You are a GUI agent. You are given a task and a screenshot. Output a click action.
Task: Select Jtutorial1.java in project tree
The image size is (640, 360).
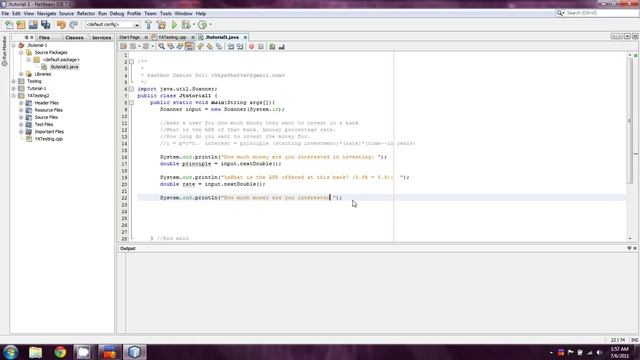64,67
